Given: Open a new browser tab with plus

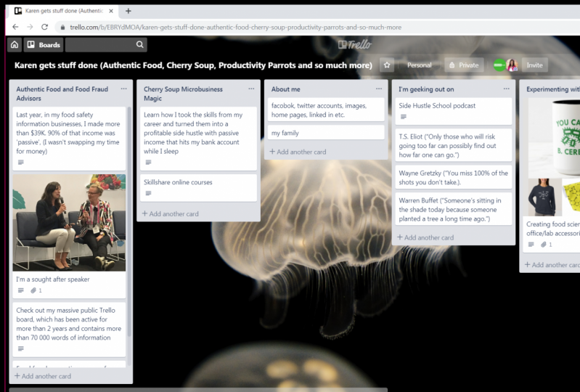Looking at the screenshot, I should 128,11.
